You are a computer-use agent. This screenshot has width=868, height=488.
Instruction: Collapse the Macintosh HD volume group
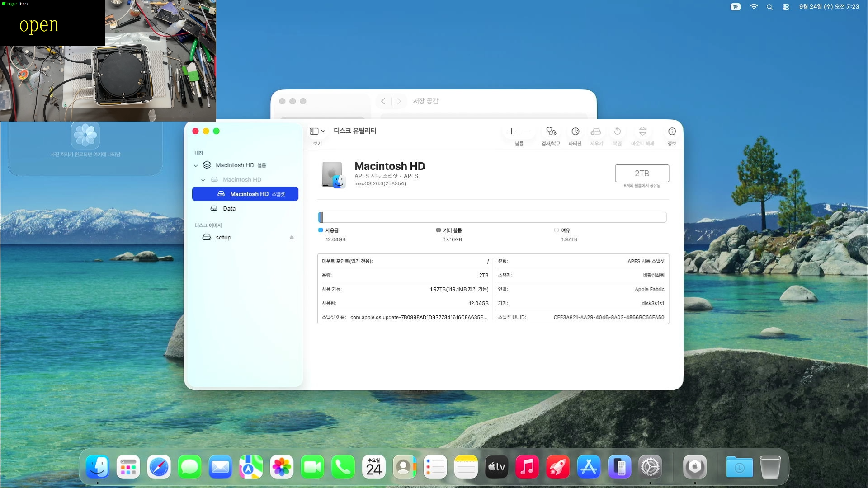[196, 166]
